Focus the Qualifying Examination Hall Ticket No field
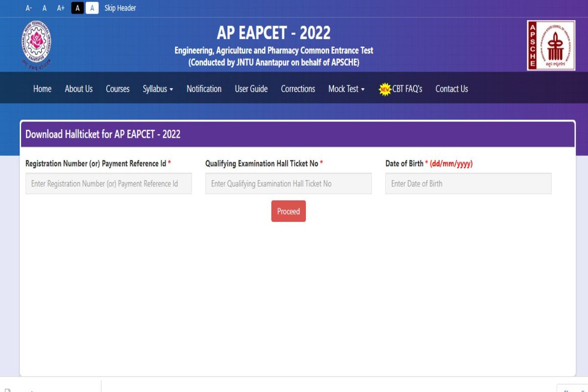Image resolution: width=588 pixels, height=392 pixels. coord(289,183)
